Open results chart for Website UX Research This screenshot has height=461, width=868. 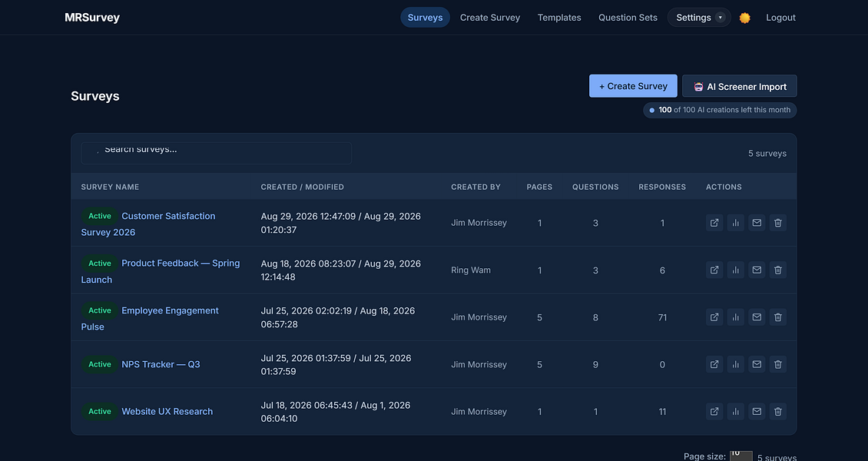point(736,411)
